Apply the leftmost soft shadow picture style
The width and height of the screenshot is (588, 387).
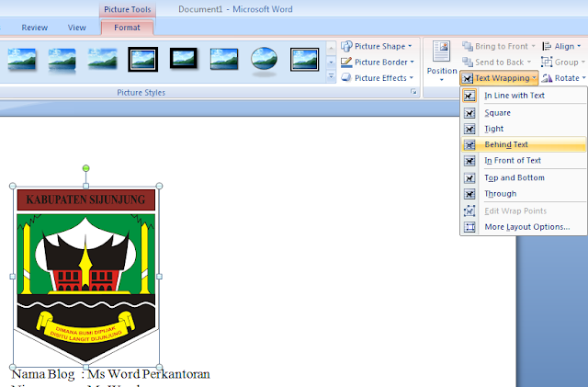[x=22, y=59]
